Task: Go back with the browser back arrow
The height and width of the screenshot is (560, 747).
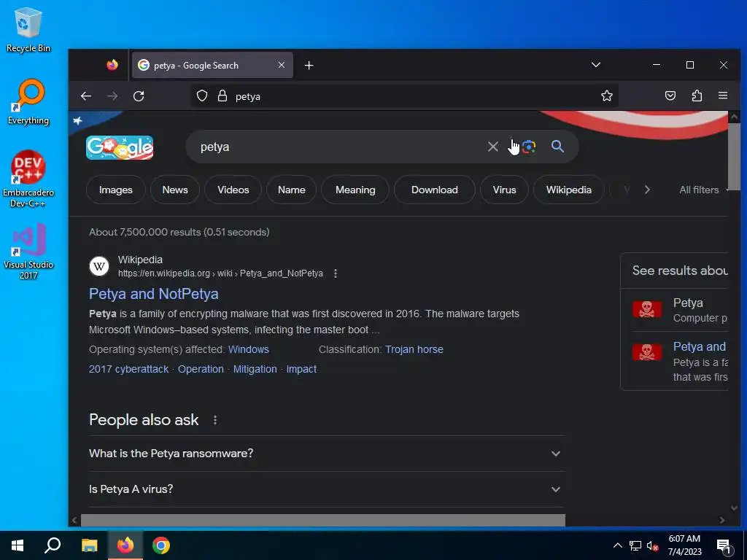Action: (x=86, y=96)
